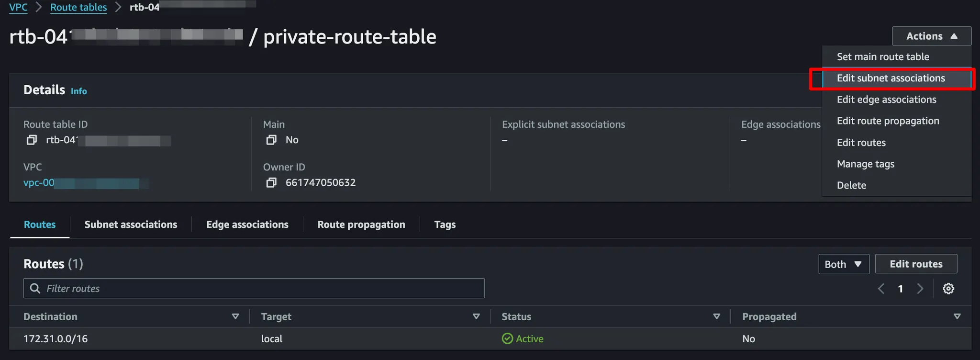The width and height of the screenshot is (980, 360).
Task: Open routes table preferences gear
Action: [x=948, y=289]
